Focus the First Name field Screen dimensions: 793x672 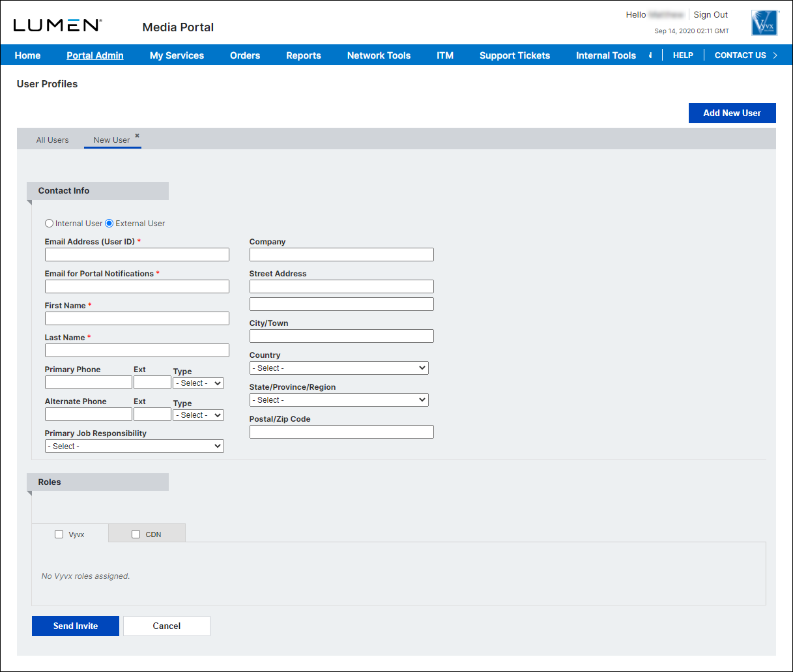point(137,319)
